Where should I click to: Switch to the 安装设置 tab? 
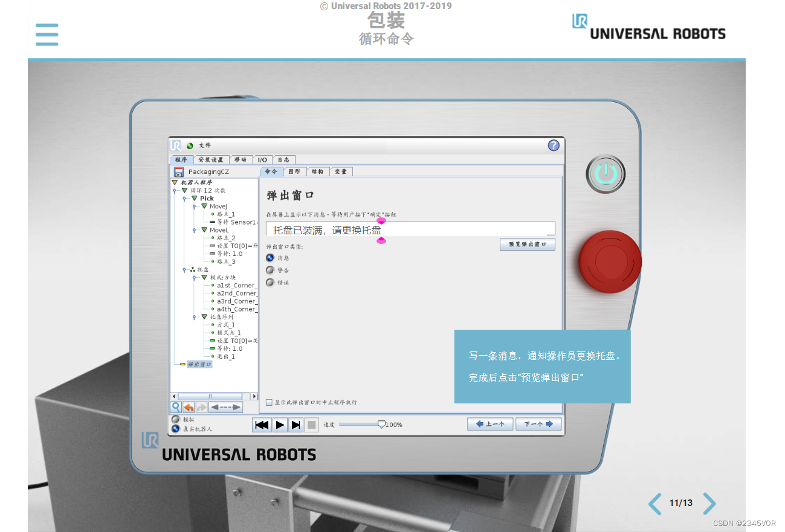pyautogui.click(x=212, y=160)
